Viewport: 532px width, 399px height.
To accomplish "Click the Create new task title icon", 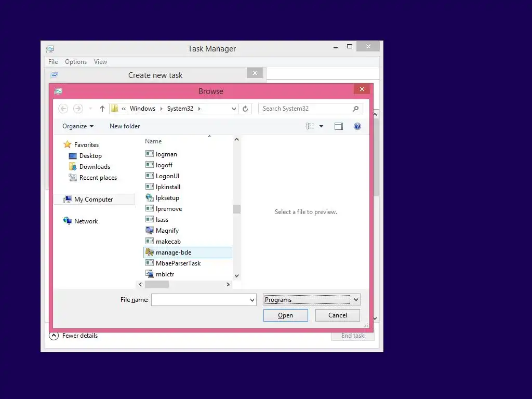I will pos(54,75).
